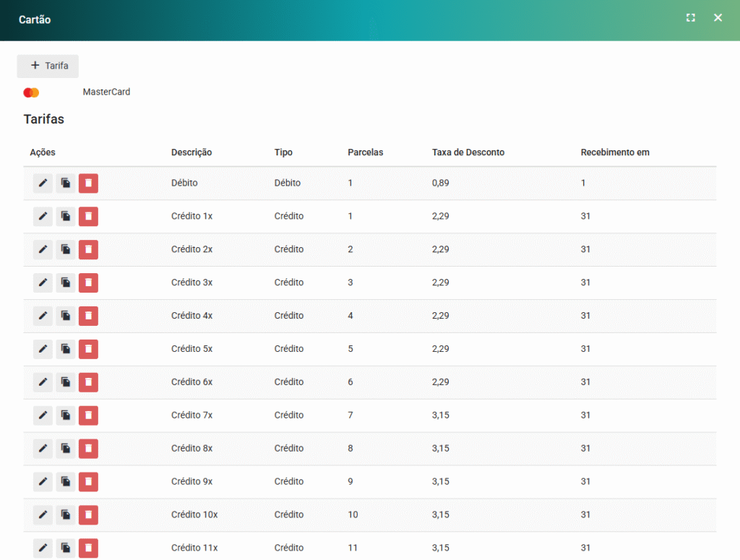This screenshot has height=560, width=740.
Task: Remove the Crédito 8x tariff
Action: point(88,449)
